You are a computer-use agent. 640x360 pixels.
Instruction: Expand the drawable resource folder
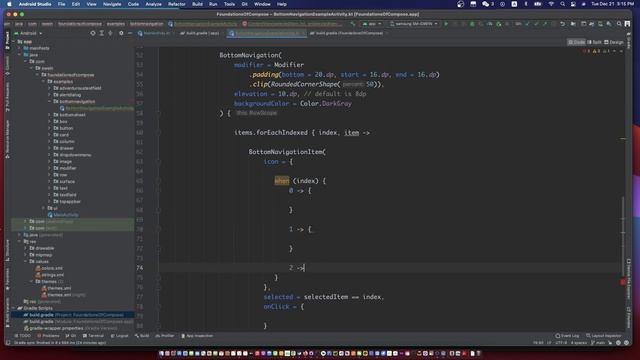26,248
